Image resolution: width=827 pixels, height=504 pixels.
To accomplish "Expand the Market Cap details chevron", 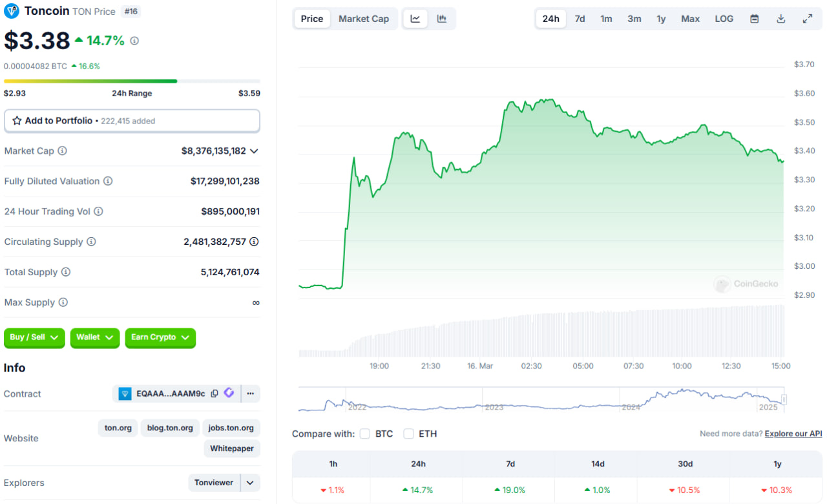I will 254,151.
